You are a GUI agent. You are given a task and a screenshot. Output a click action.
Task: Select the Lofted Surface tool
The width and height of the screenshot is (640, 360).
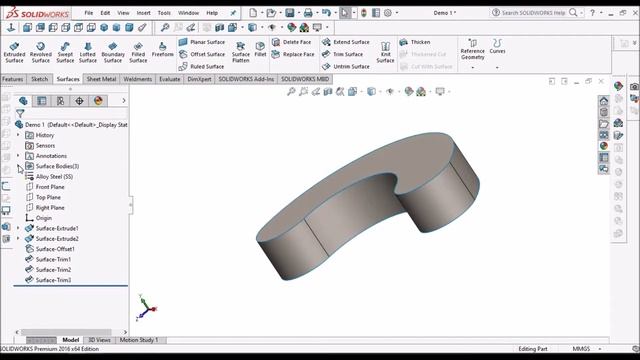(x=87, y=52)
